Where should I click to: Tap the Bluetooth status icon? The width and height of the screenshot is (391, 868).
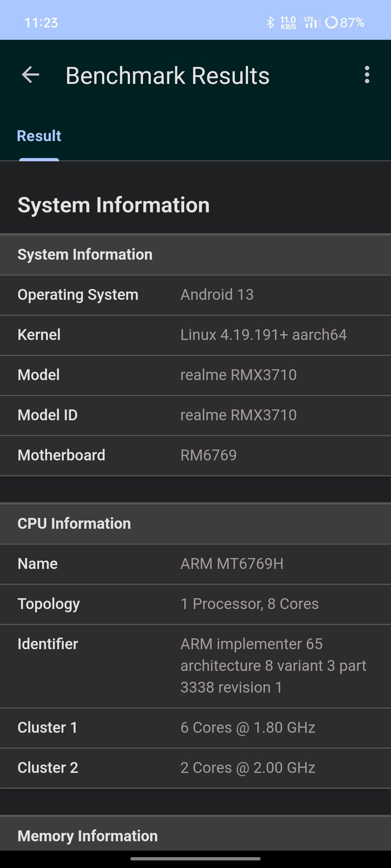[270, 22]
